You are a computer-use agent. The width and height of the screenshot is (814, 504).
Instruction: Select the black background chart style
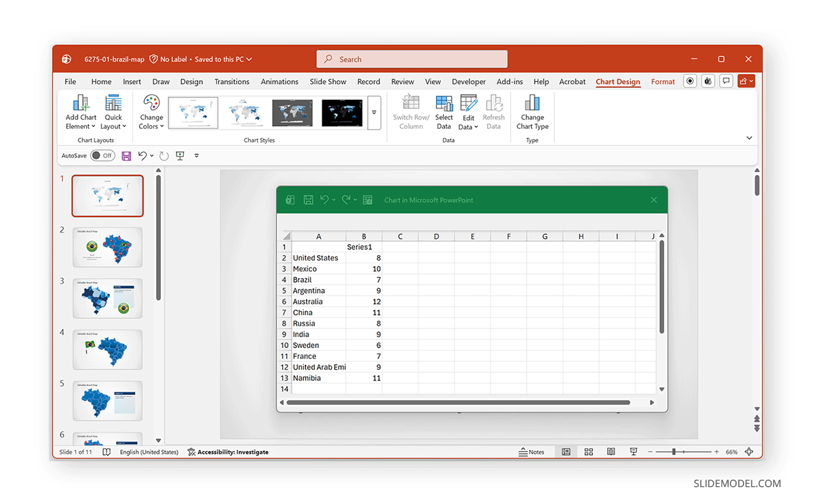pos(343,113)
